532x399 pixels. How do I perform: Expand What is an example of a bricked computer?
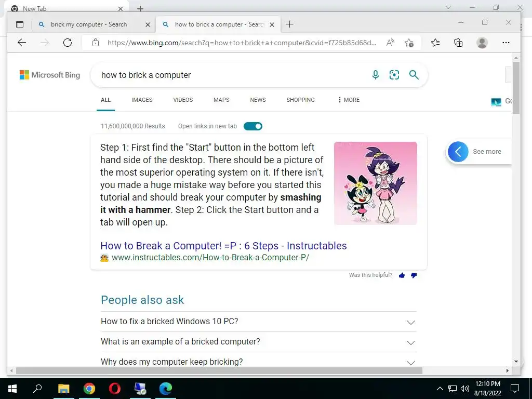[x=259, y=342]
